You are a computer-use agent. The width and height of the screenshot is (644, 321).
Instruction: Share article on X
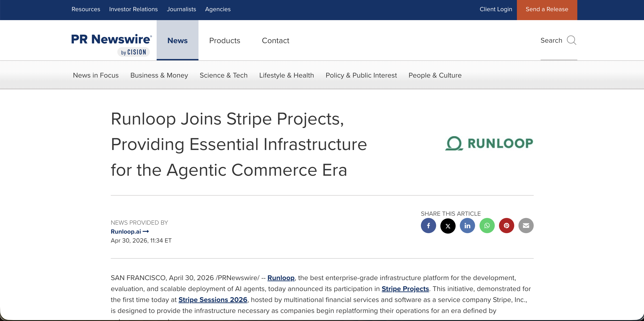(x=448, y=226)
